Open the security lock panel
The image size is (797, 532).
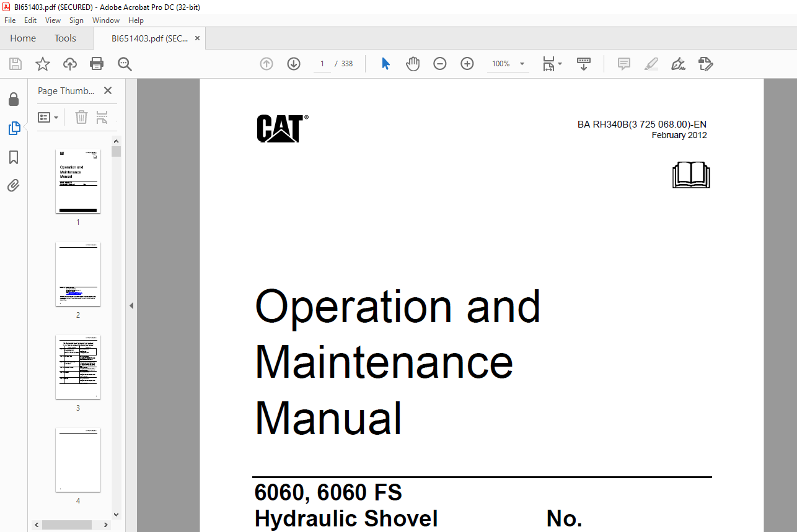tap(14, 100)
